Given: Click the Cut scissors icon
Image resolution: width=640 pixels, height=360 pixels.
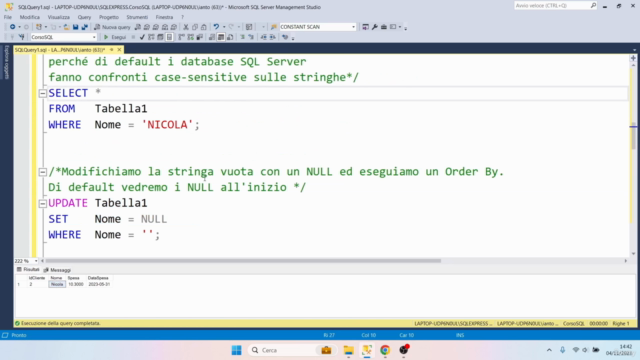Looking at the screenshot, I should coord(186,27).
